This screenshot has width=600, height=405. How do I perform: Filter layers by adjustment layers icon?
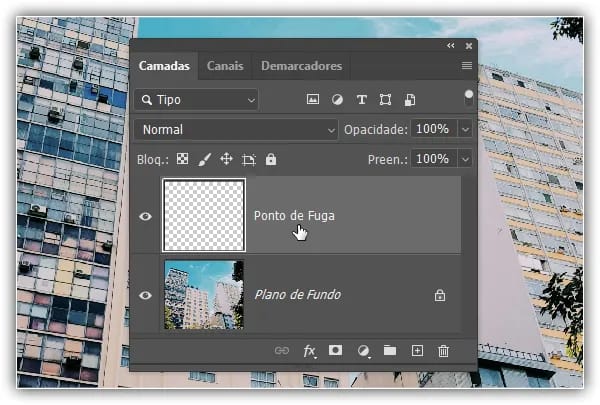[x=337, y=100]
